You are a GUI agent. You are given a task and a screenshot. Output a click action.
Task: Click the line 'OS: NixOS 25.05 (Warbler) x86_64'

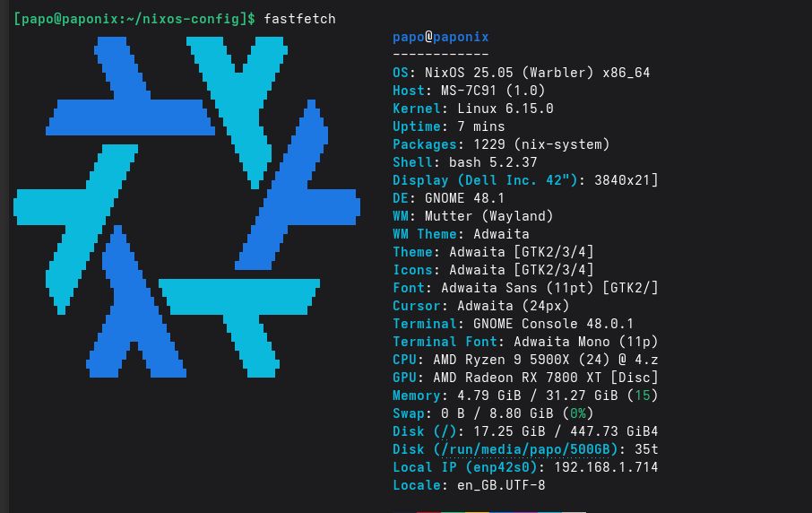tap(521, 73)
